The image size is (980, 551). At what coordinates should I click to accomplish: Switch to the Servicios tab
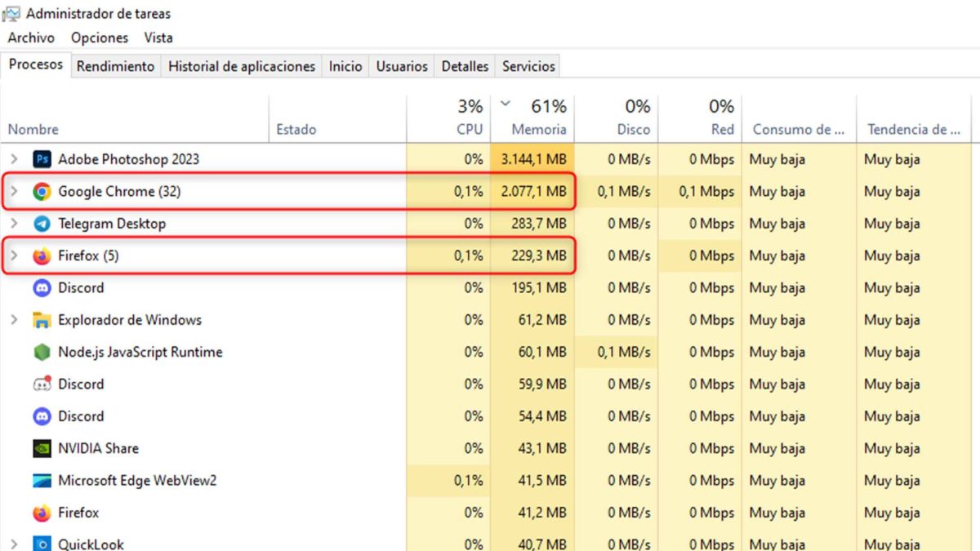pyautogui.click(x=528, y=66)
